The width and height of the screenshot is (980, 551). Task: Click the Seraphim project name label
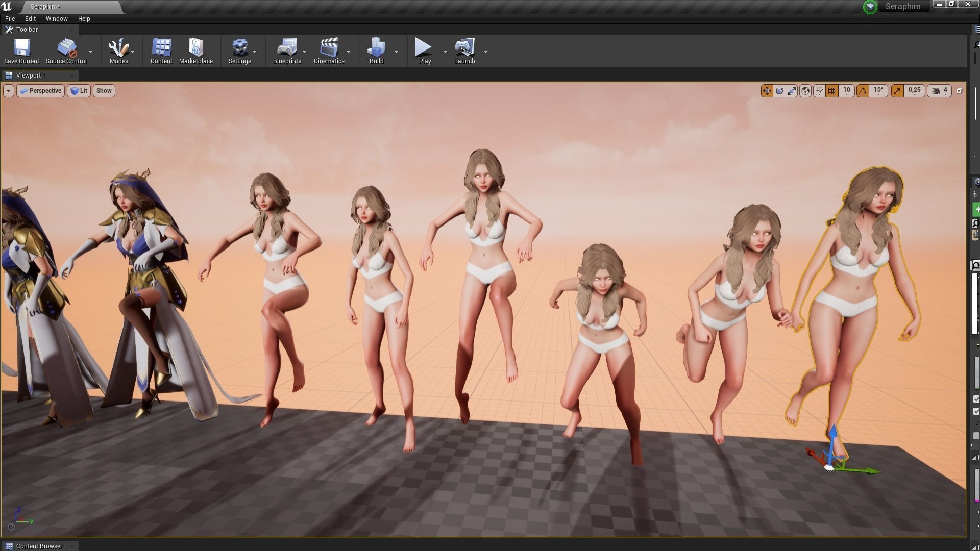(x=902, y=7)
